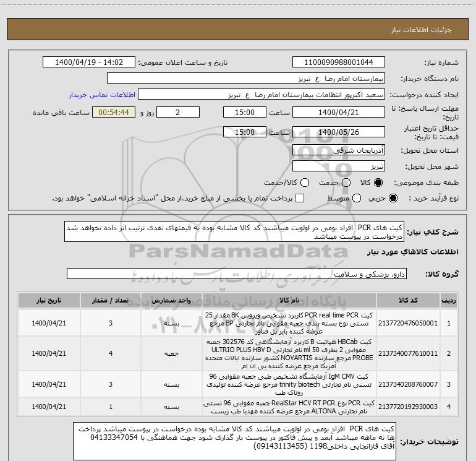Image resolution: width=476 pixels, height=461 pixels.
Task: Click the remaining days field showing 2
Action: coord(178,112)
